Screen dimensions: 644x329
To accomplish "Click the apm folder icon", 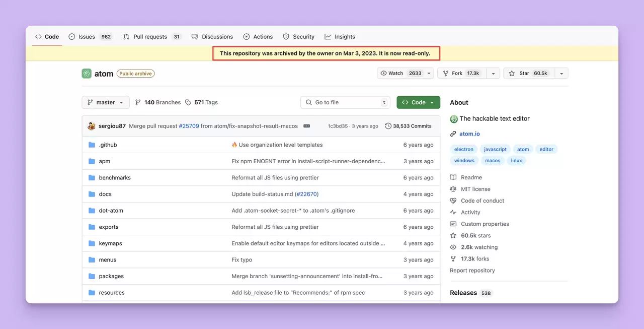I will point(92,161).
